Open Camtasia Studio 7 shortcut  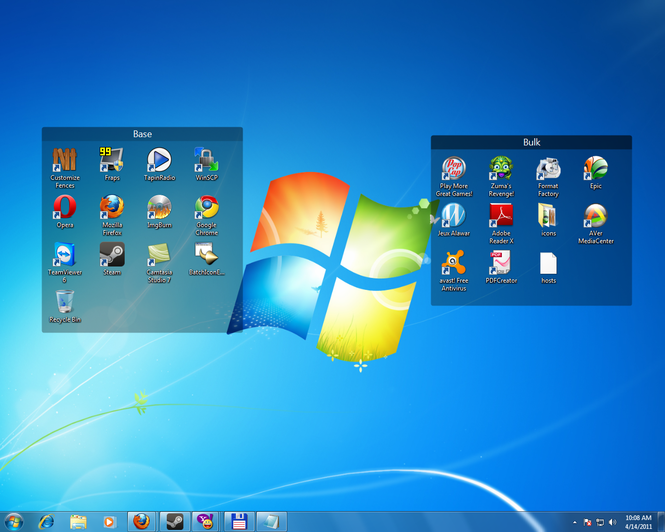pos(159,263)
